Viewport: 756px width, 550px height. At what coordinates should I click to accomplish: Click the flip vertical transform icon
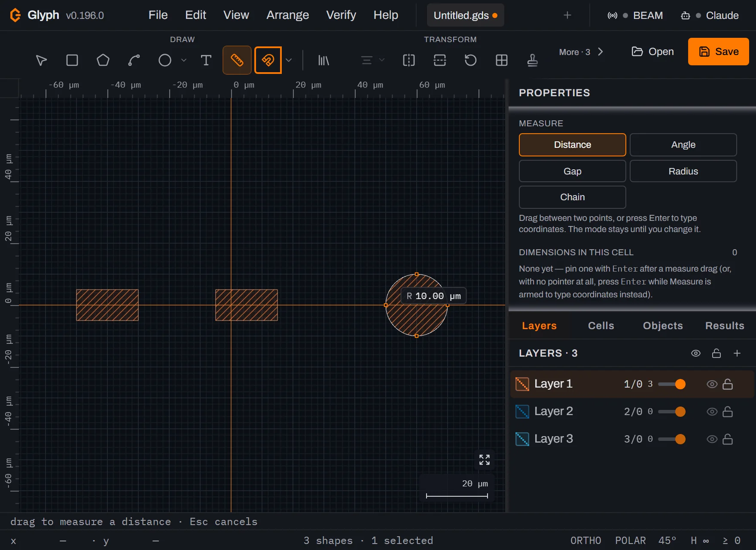pyautogui.click(x=440, y=60)
